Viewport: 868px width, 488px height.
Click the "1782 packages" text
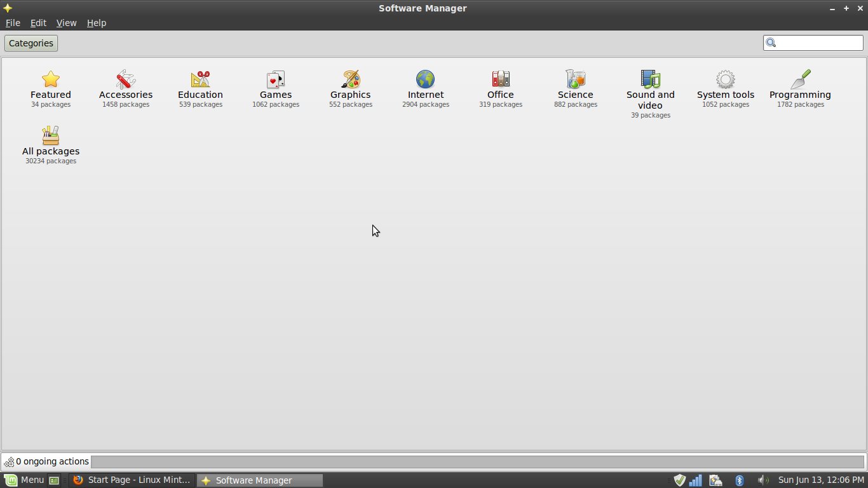point(801,105)
